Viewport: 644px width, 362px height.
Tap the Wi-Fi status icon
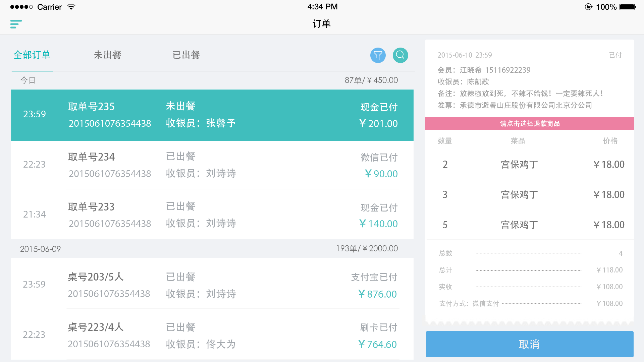[x=71, y=7]
